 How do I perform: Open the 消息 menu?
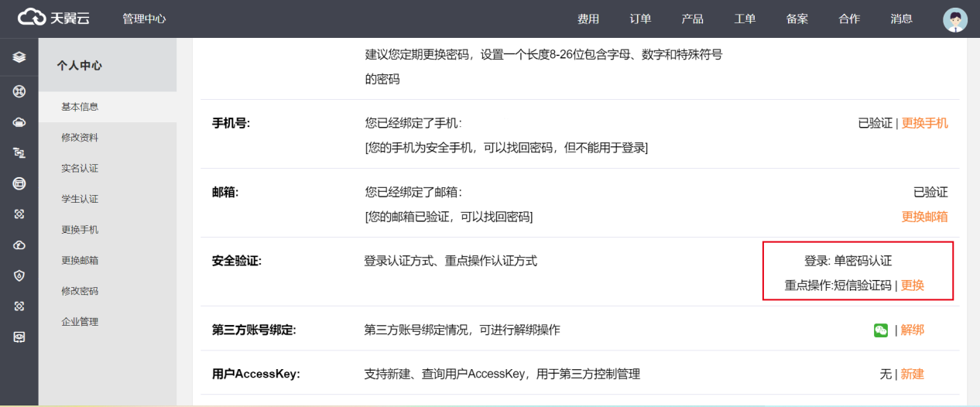[x=902, y=19]
